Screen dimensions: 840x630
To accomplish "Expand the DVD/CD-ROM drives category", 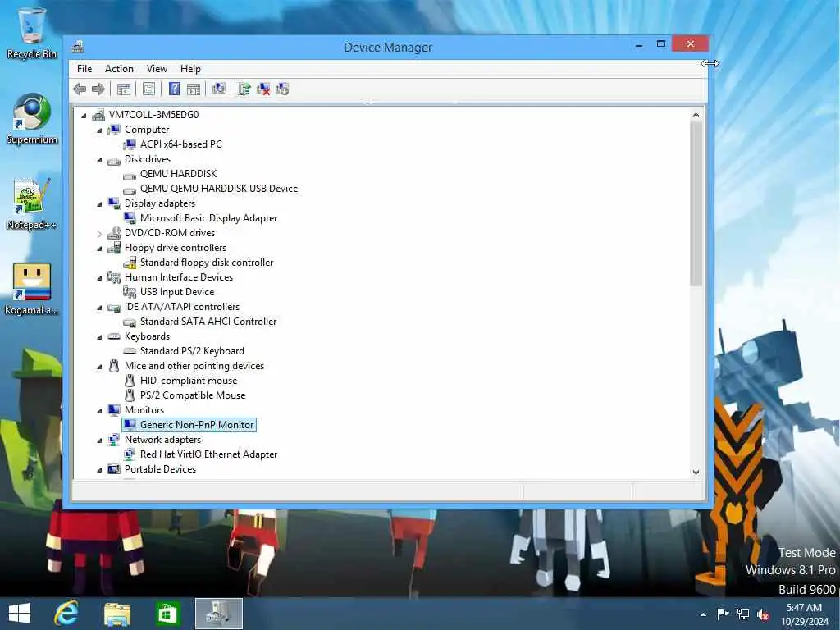I will (99, 234).
